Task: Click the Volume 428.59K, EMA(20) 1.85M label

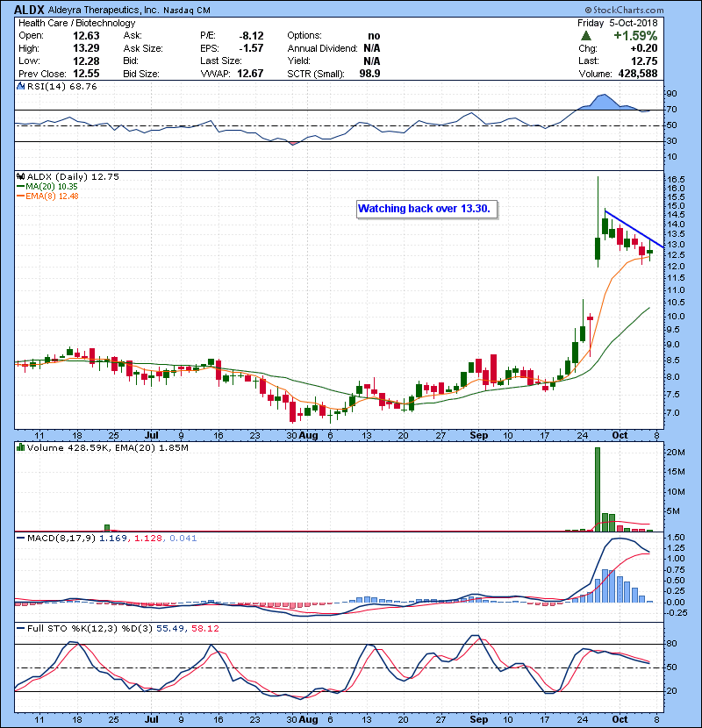Action: (x=108, y=447)
